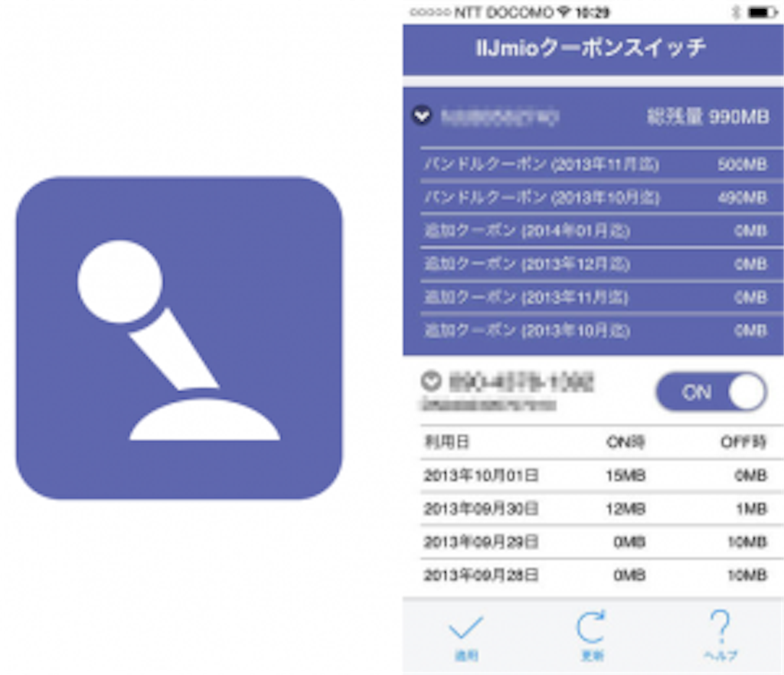The height and width of the screenshot is (675, 784).
Task: Tap the 15MB ON usage value
Action: tap(626, 475)
